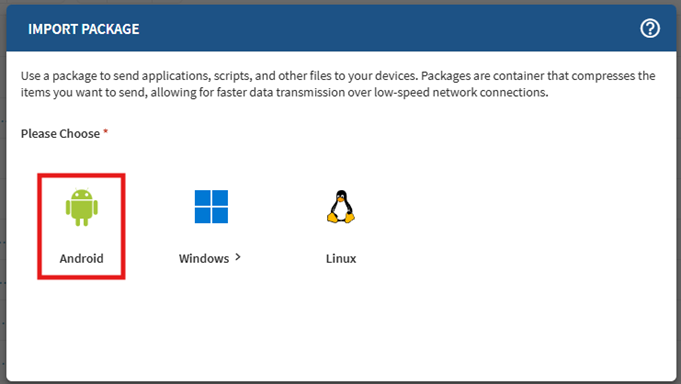Click the description line starting 'items you want'
The width and height of the screenshot is (681, 384).
[284, 93]
